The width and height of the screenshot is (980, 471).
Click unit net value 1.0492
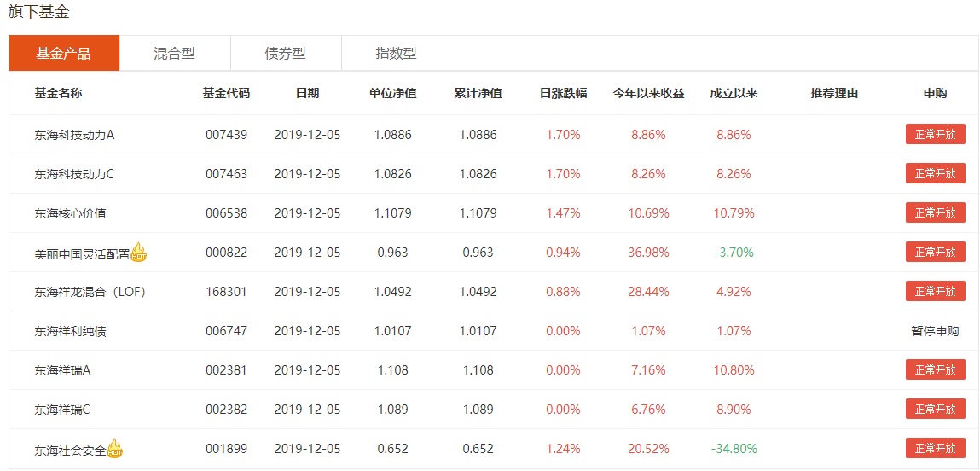pyautogui.click(x=392, y=292)
